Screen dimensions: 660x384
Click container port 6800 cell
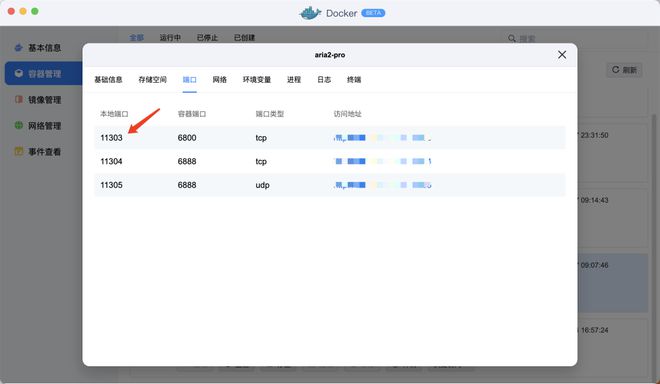tap(187, 138)
